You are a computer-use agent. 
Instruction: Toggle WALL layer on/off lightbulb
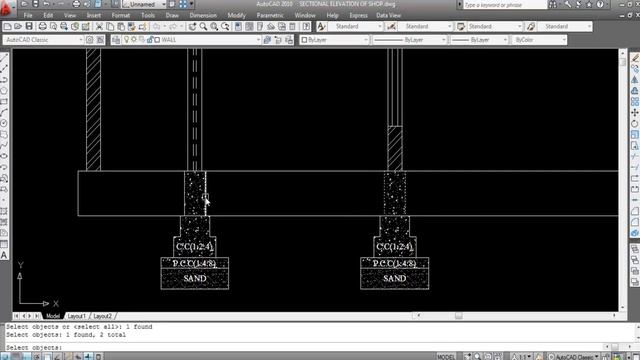pyautogui.click(x=127, y=40)
